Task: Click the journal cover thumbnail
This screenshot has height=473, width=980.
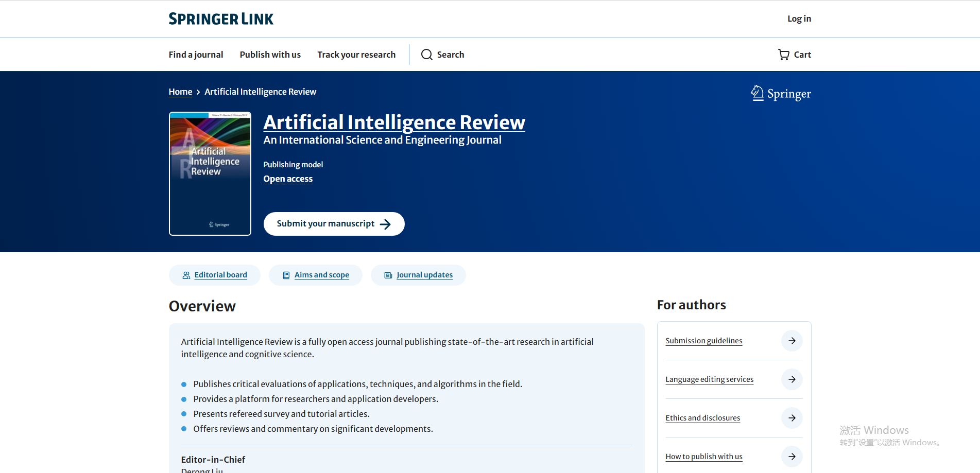Action: tap(210, 174)
